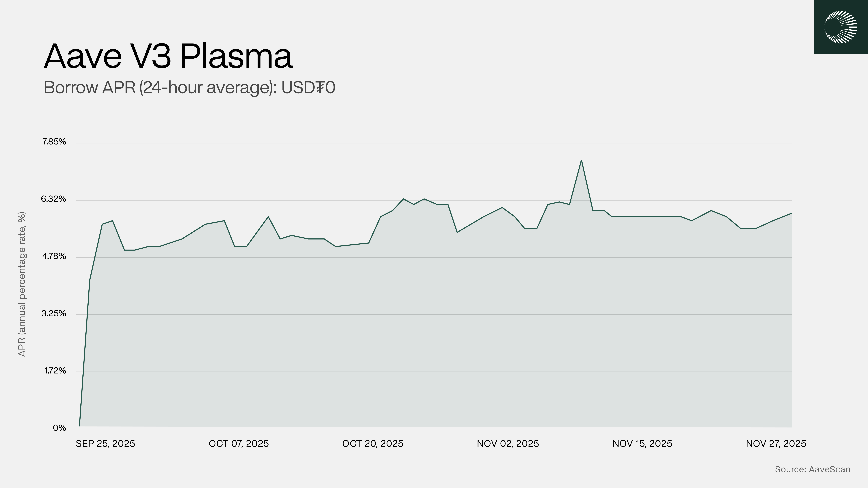Open the Source: AaveScan attribution

[x=812, y=469]
